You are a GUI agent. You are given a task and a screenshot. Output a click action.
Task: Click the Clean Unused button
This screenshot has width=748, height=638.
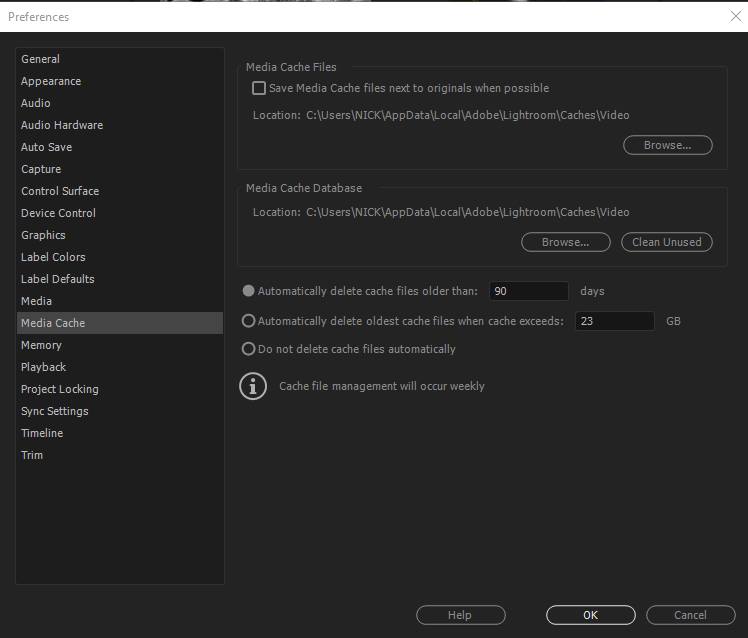tap(666, 242)
